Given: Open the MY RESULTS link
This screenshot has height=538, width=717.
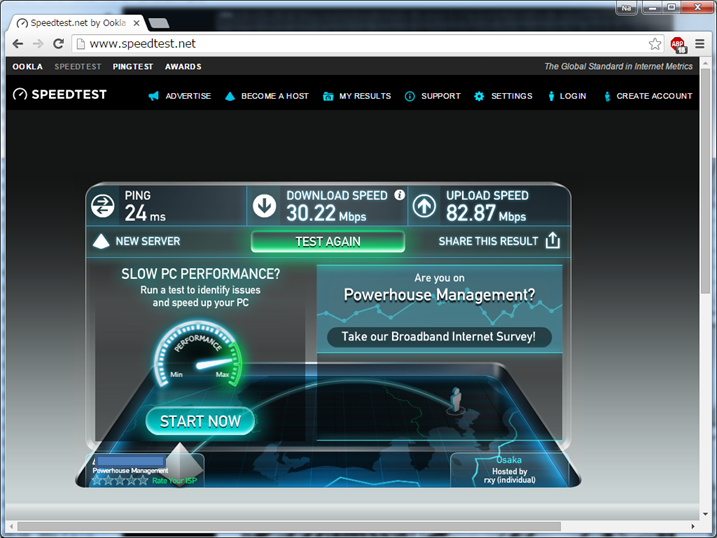Looking at the screenshot, I should pos(365,96).
